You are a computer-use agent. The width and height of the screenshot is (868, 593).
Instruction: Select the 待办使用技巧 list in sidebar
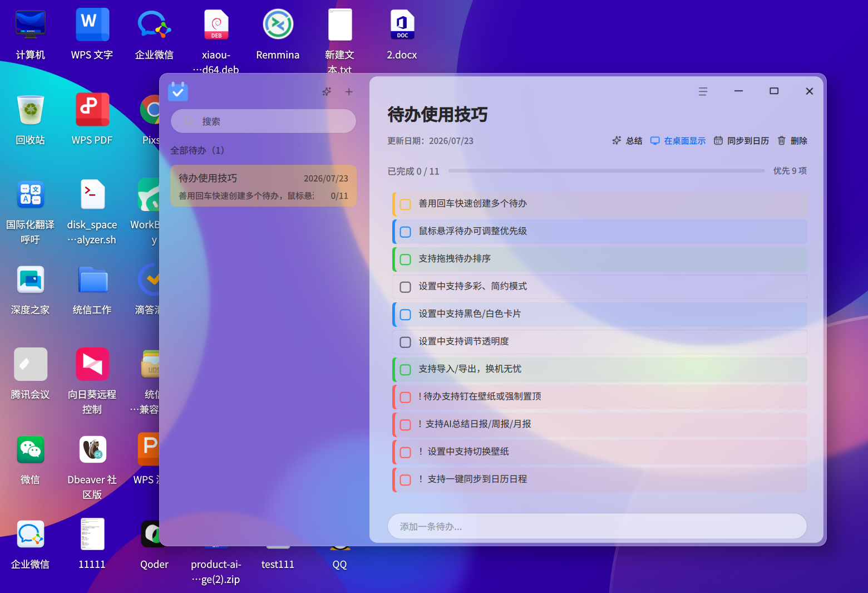(263, 186)
